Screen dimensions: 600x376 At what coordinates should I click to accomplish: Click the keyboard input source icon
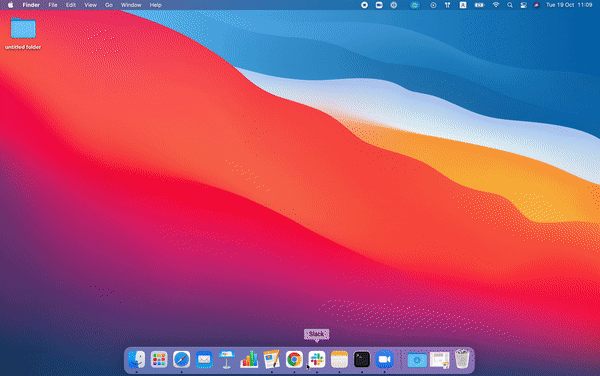tap(463, 5)
